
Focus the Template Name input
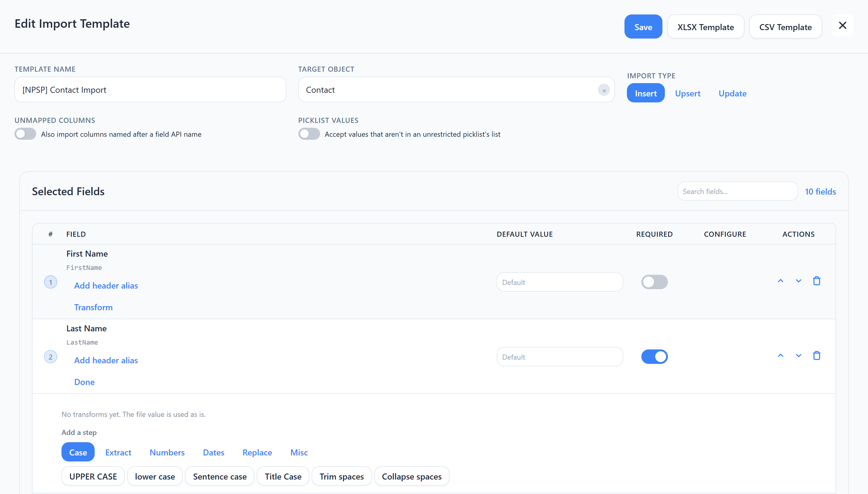click(x=150, y=89)
